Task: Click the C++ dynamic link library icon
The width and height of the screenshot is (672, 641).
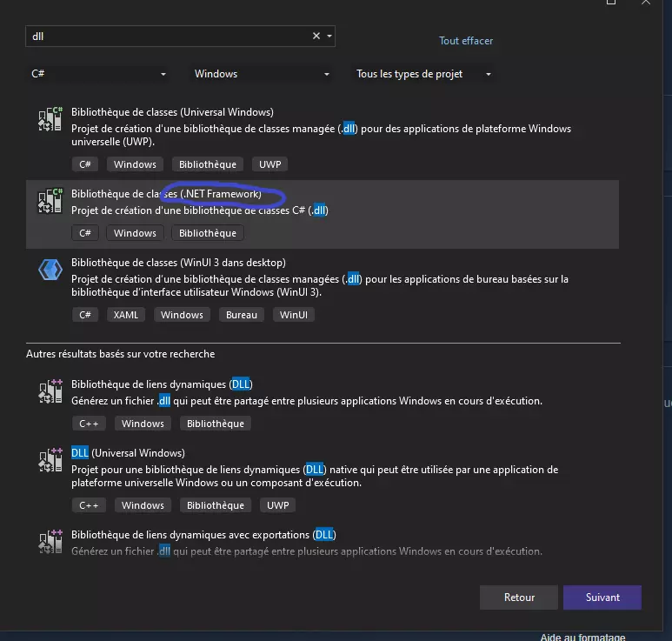Action: pyautogui.click(x=50, y=391)
